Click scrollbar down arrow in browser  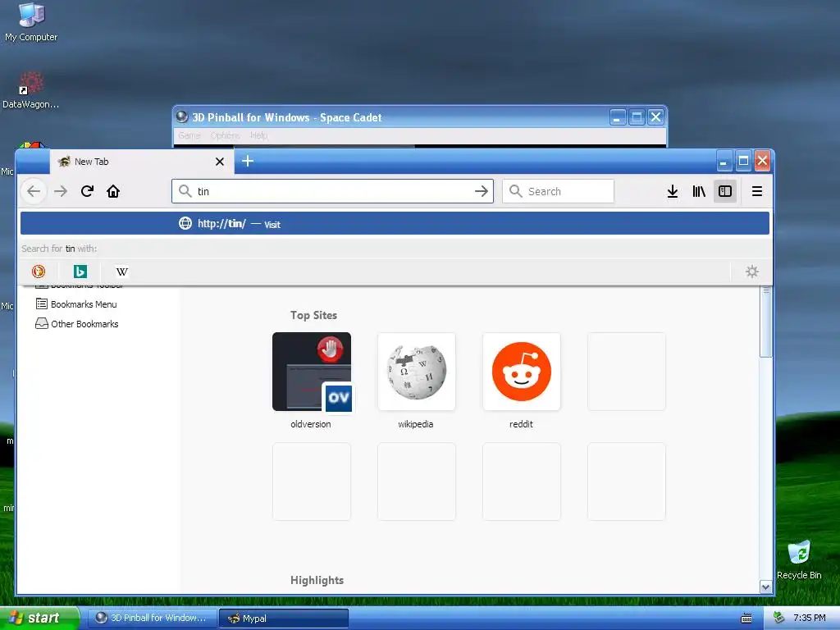[x=765, y=587]
